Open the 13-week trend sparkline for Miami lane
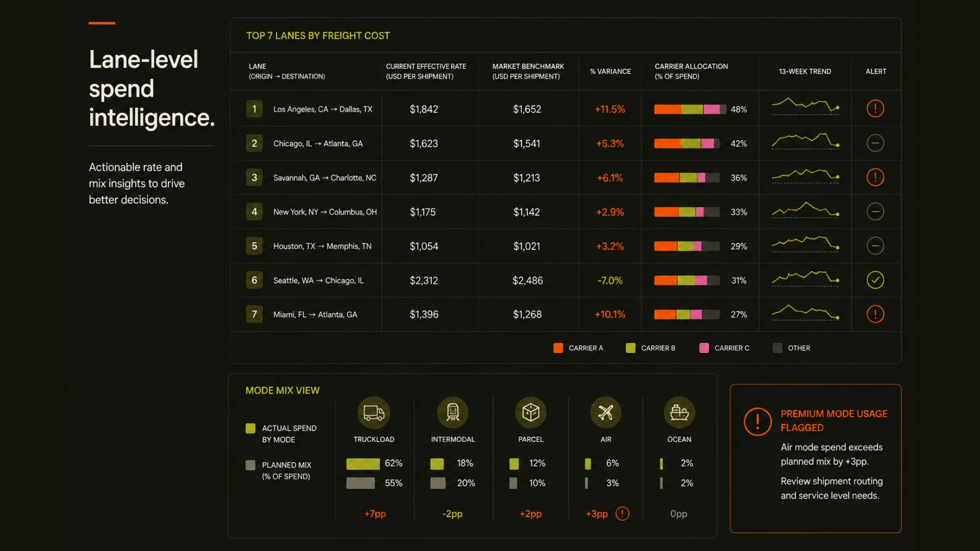The image size is (980, 551). [x=805, y=312]
